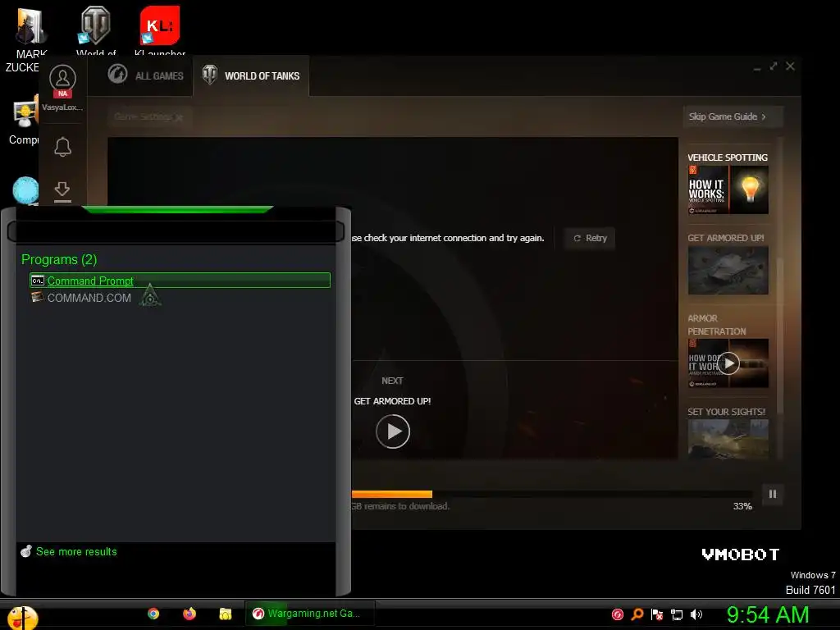Click See more results link

[76, 552]
